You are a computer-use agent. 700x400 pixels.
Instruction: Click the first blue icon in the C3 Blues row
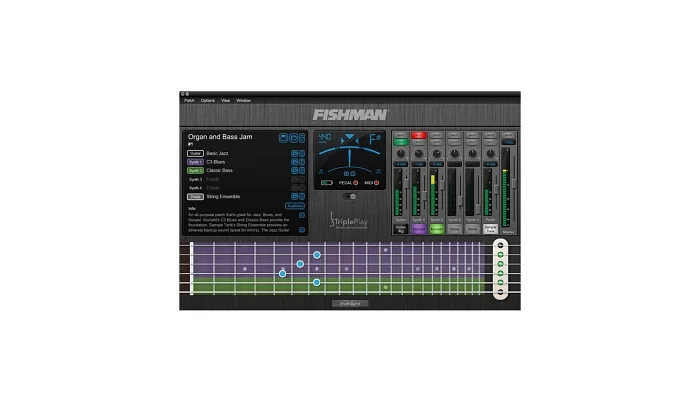click(295, 162)
